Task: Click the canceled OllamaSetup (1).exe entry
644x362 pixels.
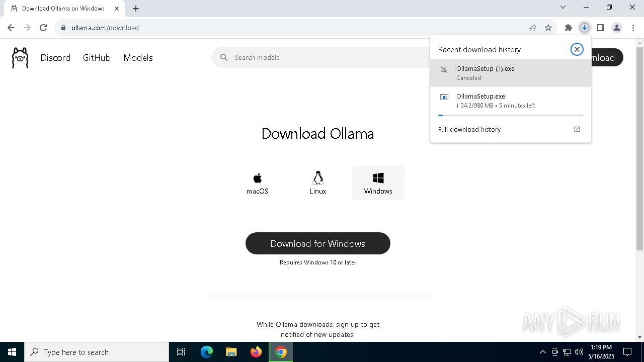Action: [x=511, y=73]
